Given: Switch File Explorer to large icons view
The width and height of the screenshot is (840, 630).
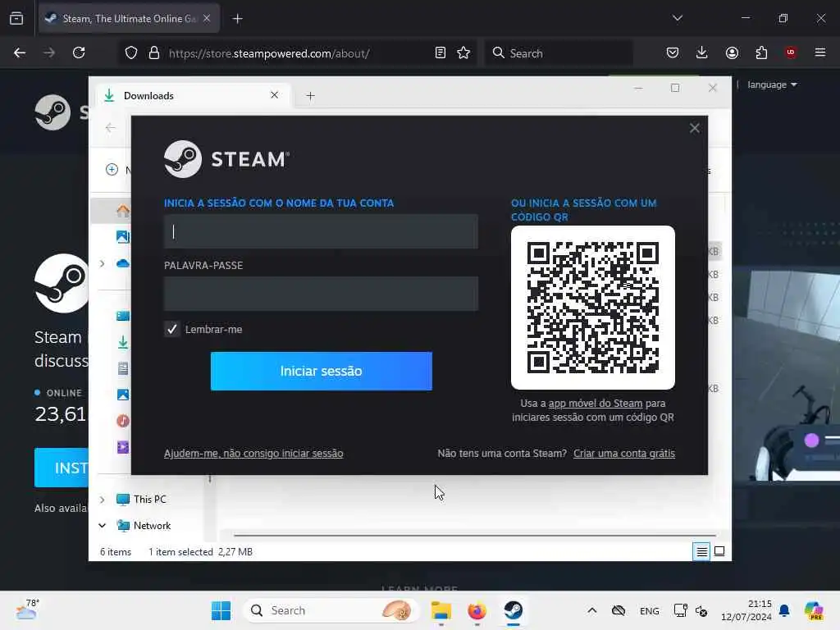Looking at the screenshot, I should coord(719,551).
